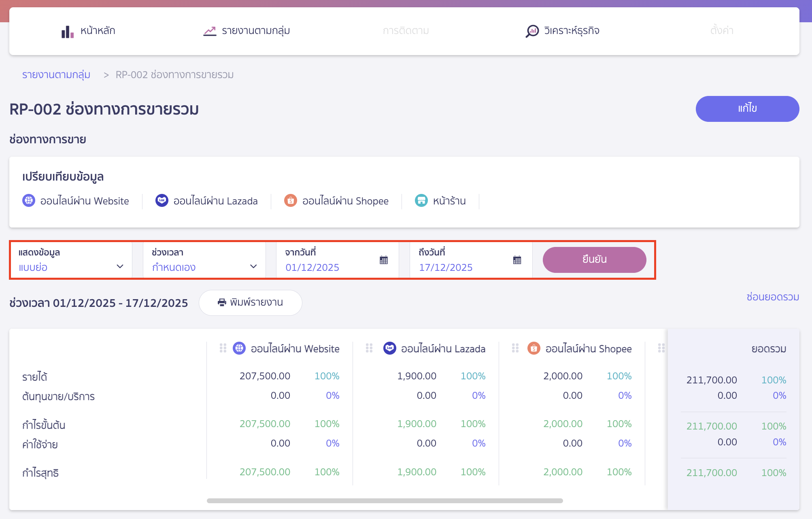Open the วิเคราะห์ธุรกิจ menu tab
Viewport: 812px width, 519px height.
pyautogui.click(x=571, y=31)
